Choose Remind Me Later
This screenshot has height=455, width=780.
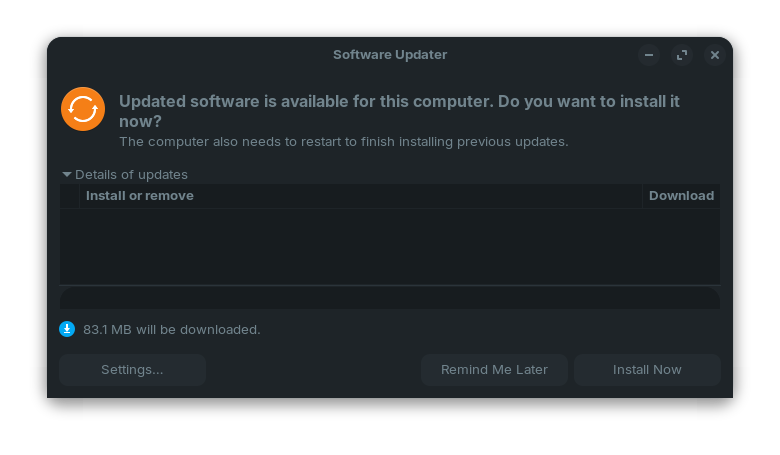pyautogui.click(x=494, y=370)
